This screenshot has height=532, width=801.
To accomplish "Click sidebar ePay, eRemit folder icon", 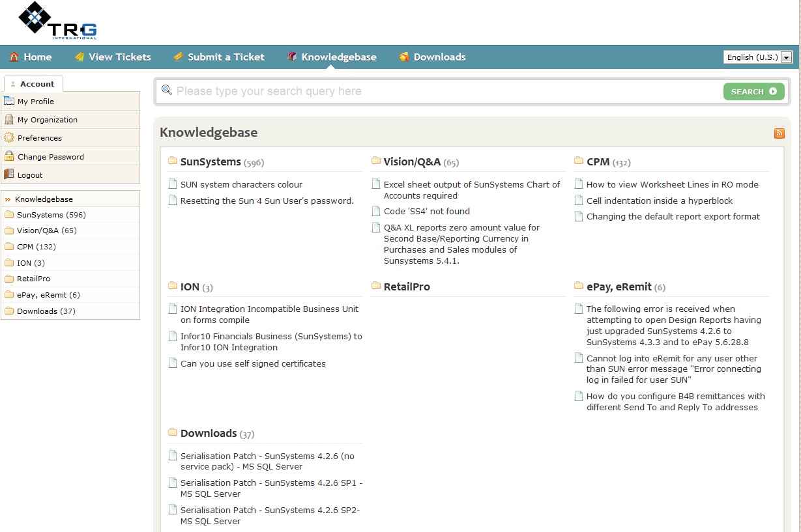I will 9,295.
